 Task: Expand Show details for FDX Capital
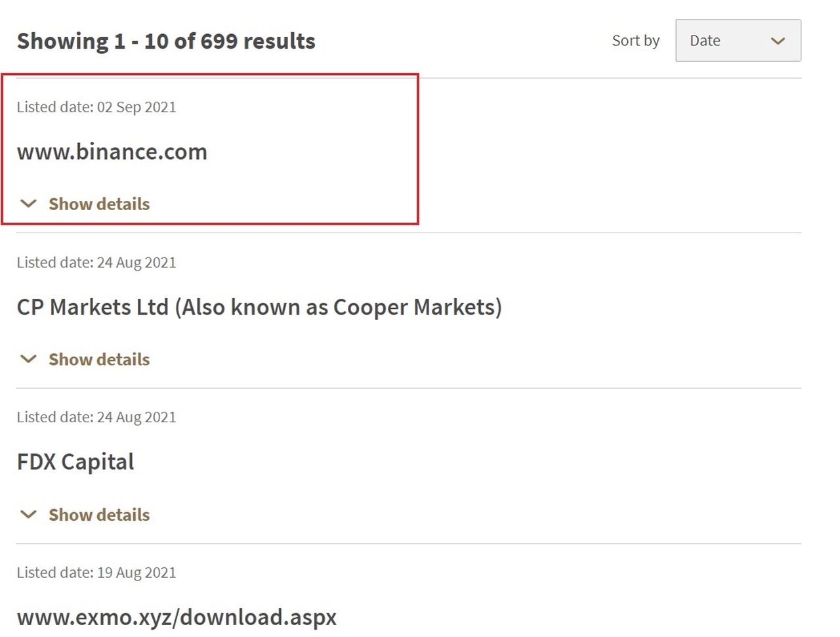[x=85, y=515]
